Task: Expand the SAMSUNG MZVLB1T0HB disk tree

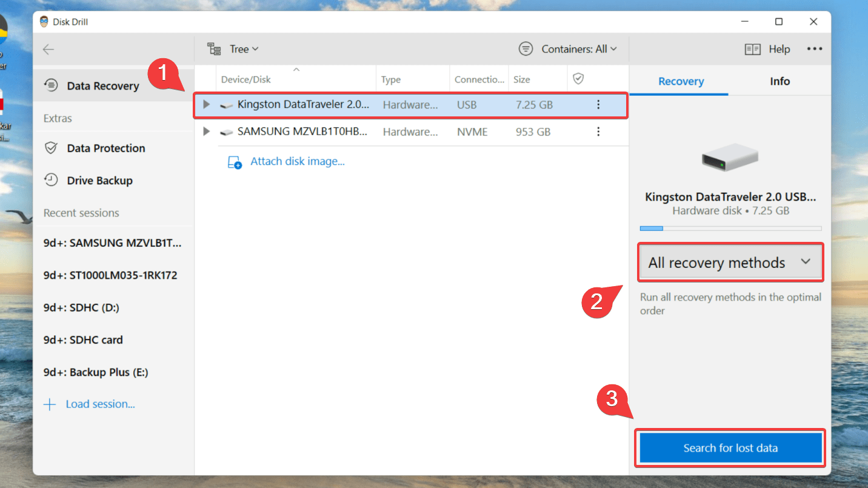Action: click(x=206, y=132)
